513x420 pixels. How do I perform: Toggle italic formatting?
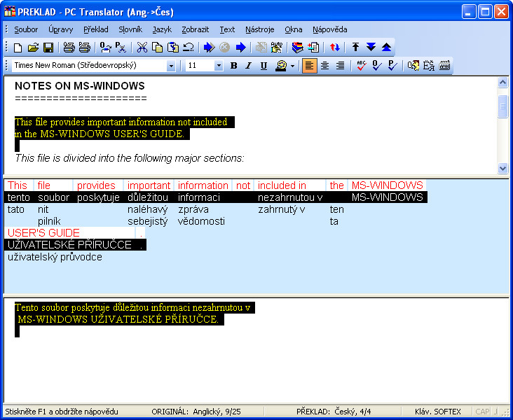(249, 66)
